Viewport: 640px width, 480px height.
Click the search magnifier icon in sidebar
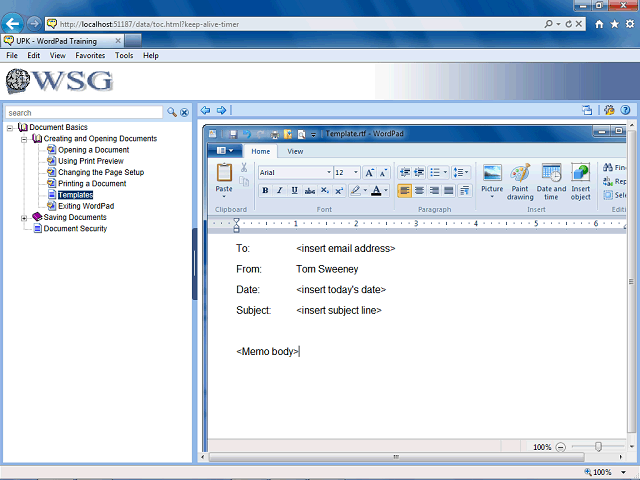[172, 112]
